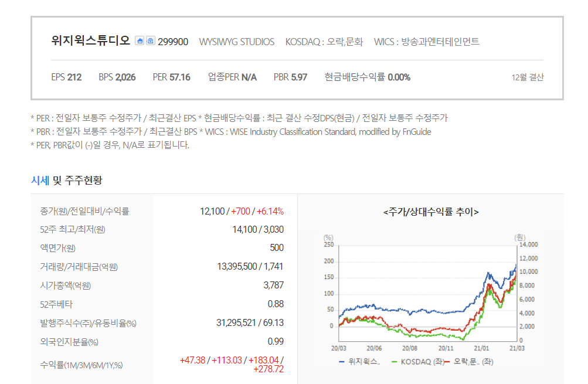Click the 현금배당수익률 0.00% value
Viewport: 588px width, 384px height.
[x=367, y=77]
